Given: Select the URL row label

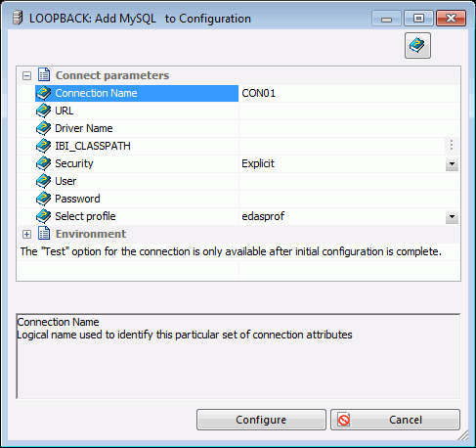Looking at the screenshot, I should [65, 111].
